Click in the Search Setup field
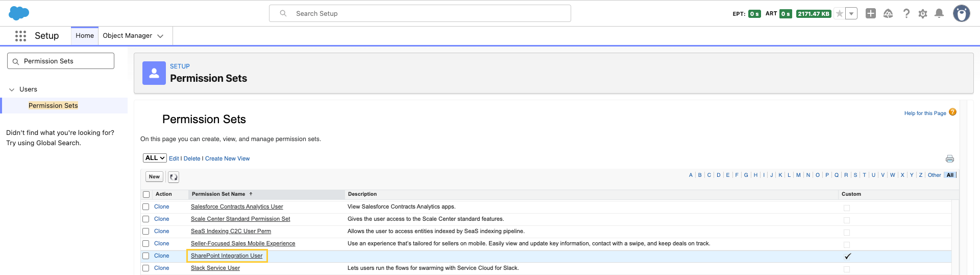The width and height of the screenshot is (980, 275). tap(420, 13)
